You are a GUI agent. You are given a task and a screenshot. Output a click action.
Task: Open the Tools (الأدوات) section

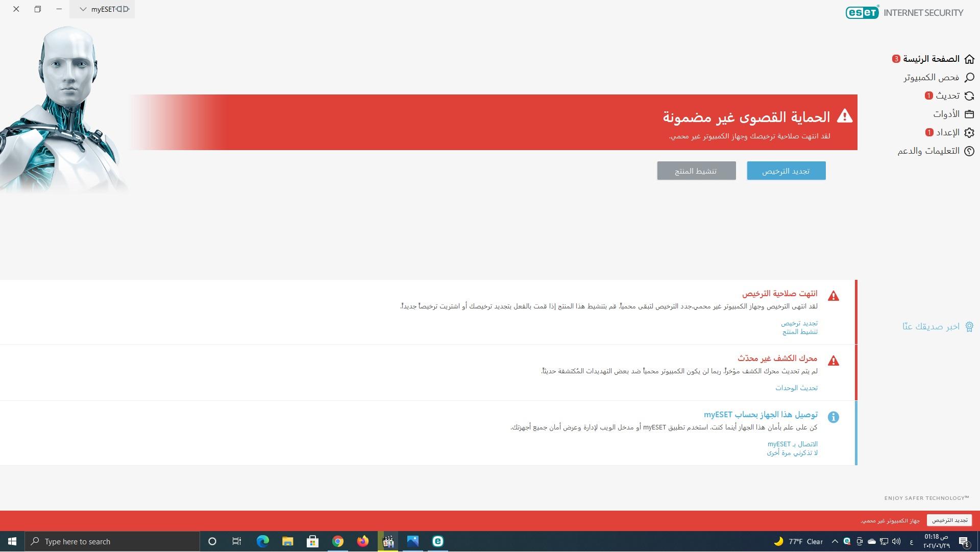(x=953, y=114)
